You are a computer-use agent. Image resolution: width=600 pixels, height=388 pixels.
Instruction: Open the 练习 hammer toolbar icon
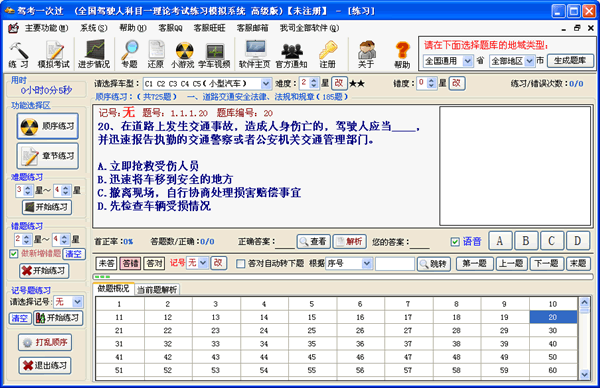coord(18,54)
